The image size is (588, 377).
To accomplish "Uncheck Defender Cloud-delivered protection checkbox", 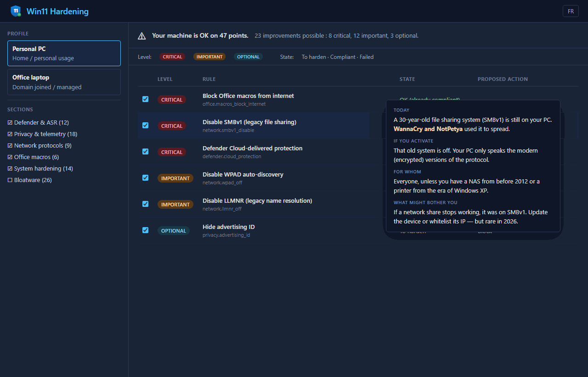I will (x=145, y=151).
